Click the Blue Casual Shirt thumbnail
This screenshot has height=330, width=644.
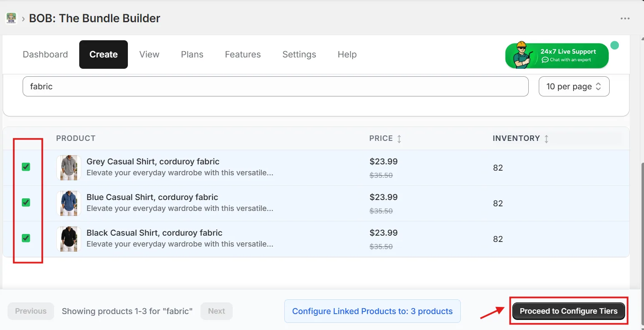pyautogui.click(x=69, y=203)
